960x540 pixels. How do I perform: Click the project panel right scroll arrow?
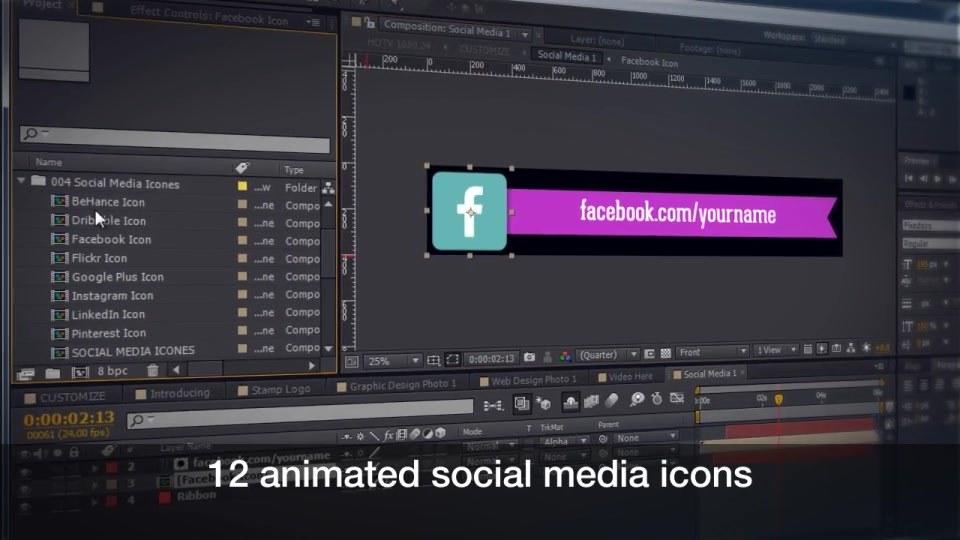(x=312, y=366)
